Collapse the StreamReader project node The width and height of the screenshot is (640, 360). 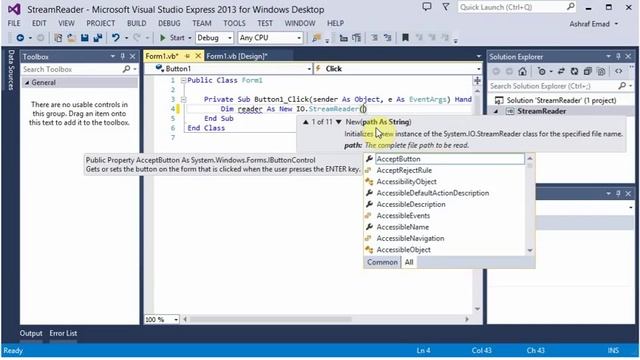click(496, 111)
